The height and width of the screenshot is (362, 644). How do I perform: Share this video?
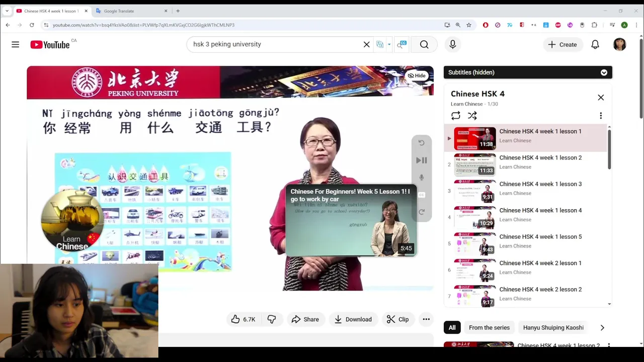pos(305,319)
